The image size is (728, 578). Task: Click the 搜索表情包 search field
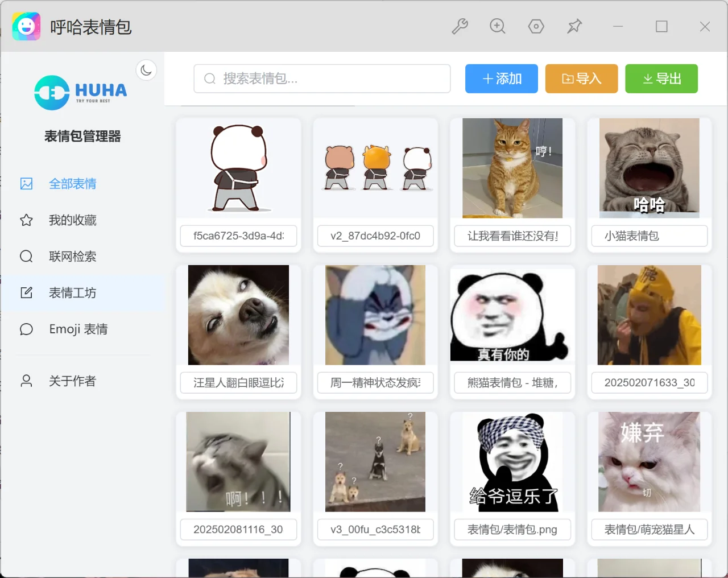[x=322, y=79]
